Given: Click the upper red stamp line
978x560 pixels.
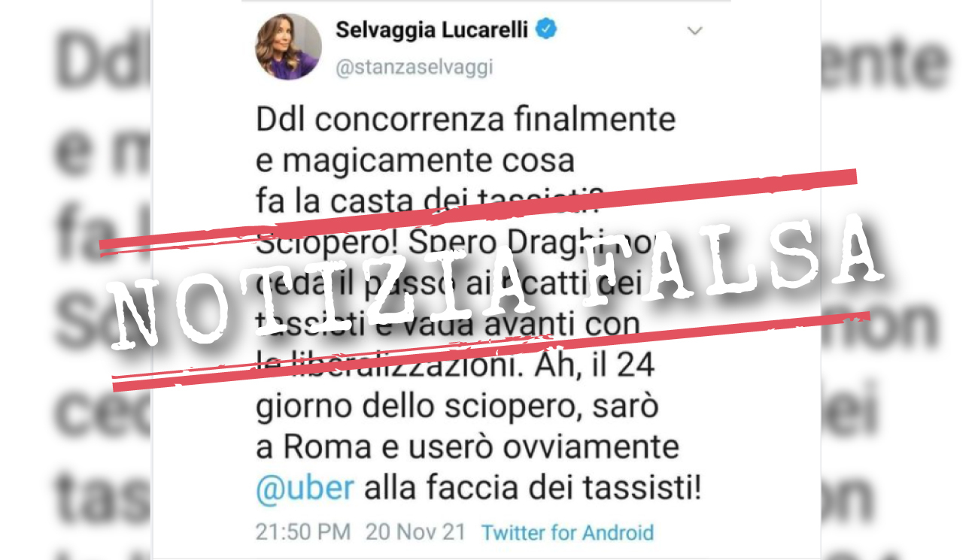Looking at the screenshot, I should tap(479, 212).
